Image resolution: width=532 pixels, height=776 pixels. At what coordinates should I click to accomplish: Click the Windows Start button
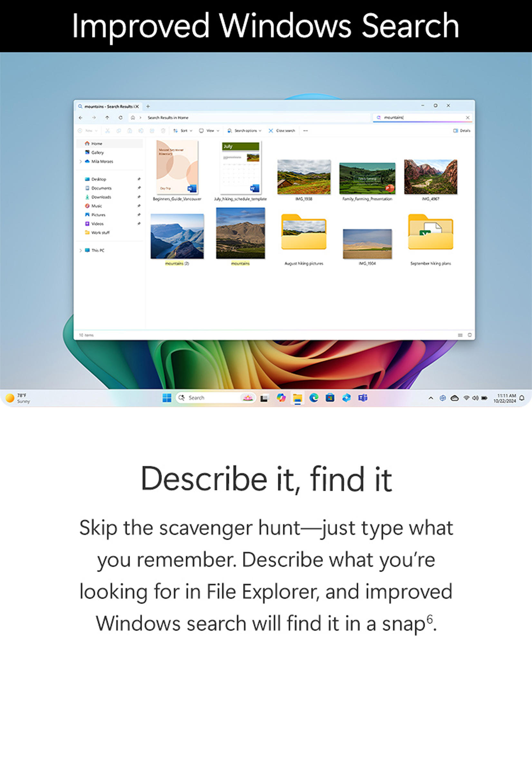tap(166, 398)
